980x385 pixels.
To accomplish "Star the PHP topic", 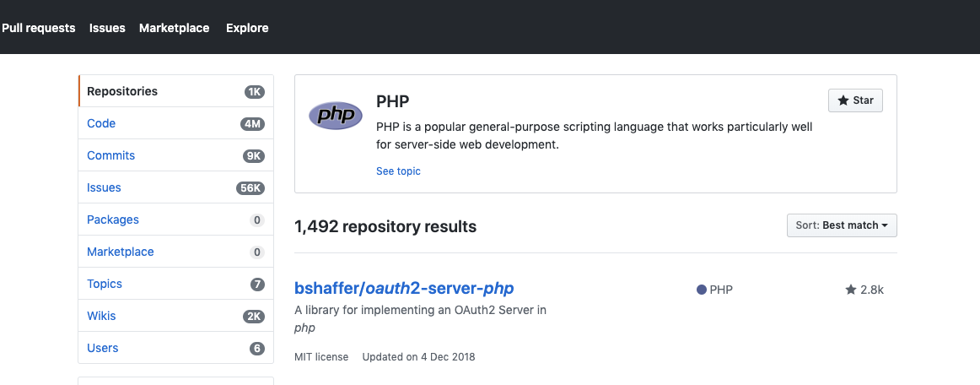I will click(855, 100).
